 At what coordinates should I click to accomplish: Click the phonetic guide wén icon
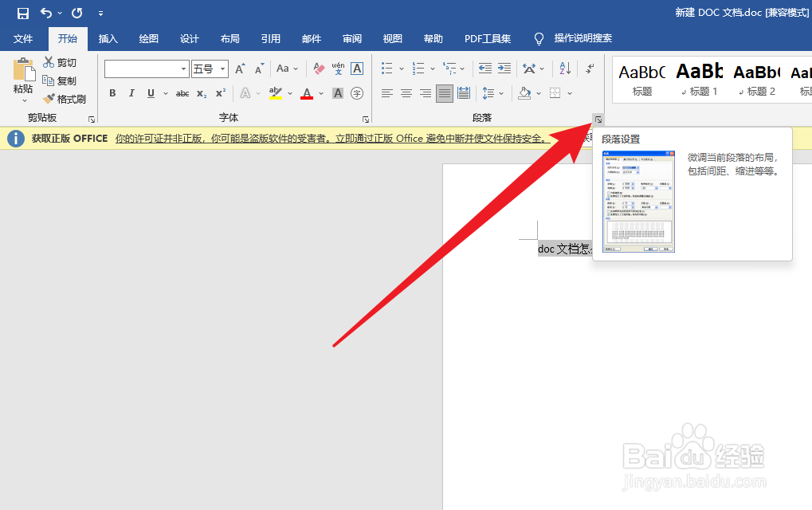(x=338, y=69)
